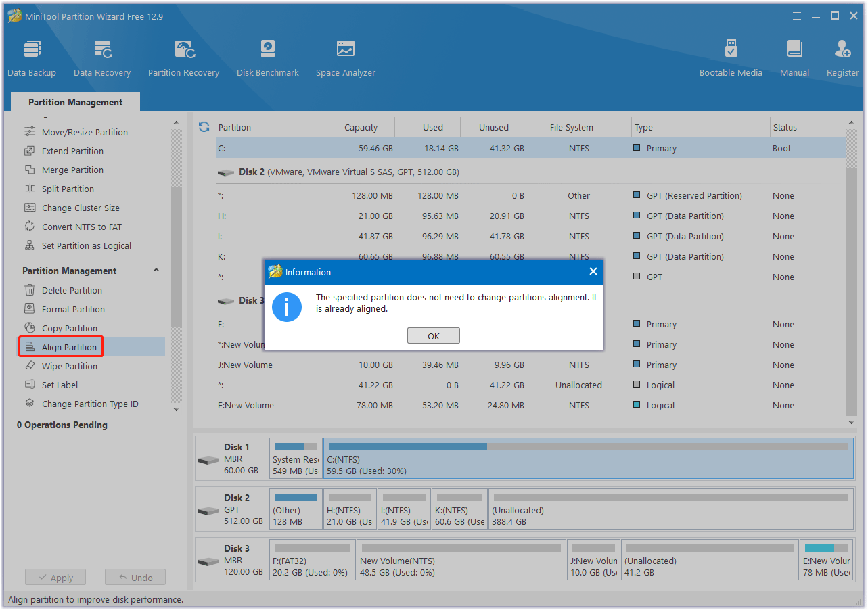
Task: Select F:(FAT32) block on Disk 3
Action: coord(313,561)
